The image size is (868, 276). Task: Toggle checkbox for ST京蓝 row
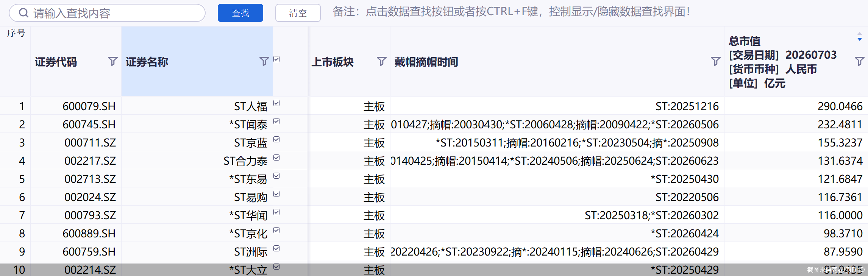click(x=276, y=139)
